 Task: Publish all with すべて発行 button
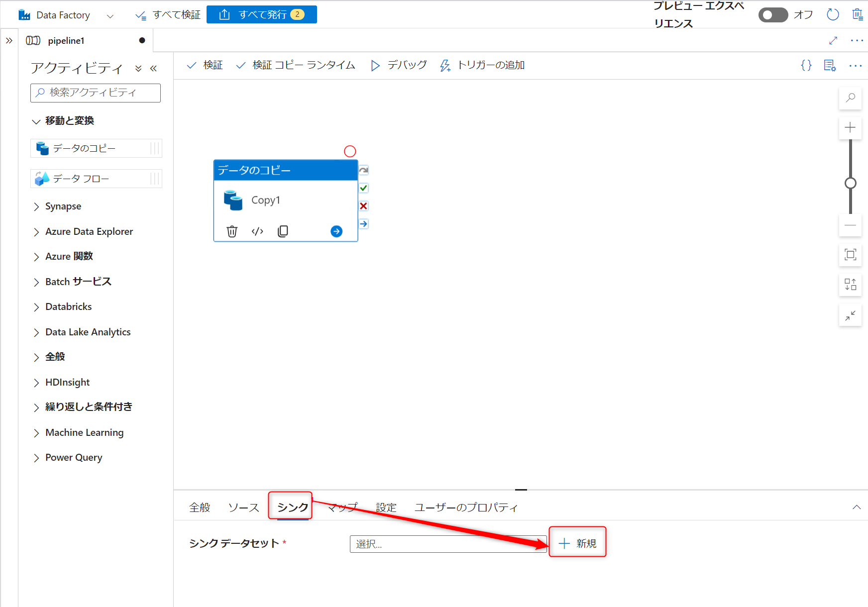point(262,14)
